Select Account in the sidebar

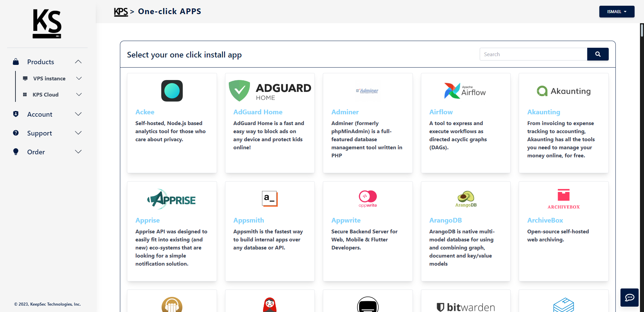pos(40,114)
